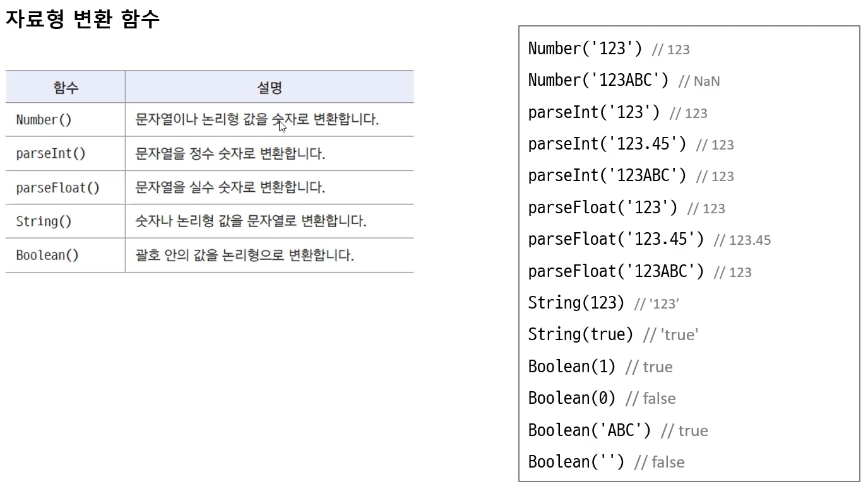
Task: Select the parseInt() cell in the table
Action: [51, 153]
